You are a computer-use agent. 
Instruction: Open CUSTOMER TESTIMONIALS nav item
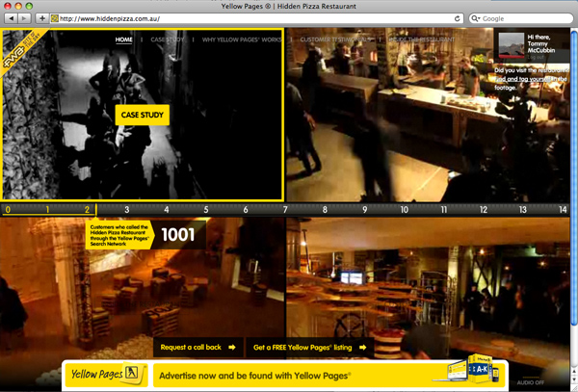[334, 39]
